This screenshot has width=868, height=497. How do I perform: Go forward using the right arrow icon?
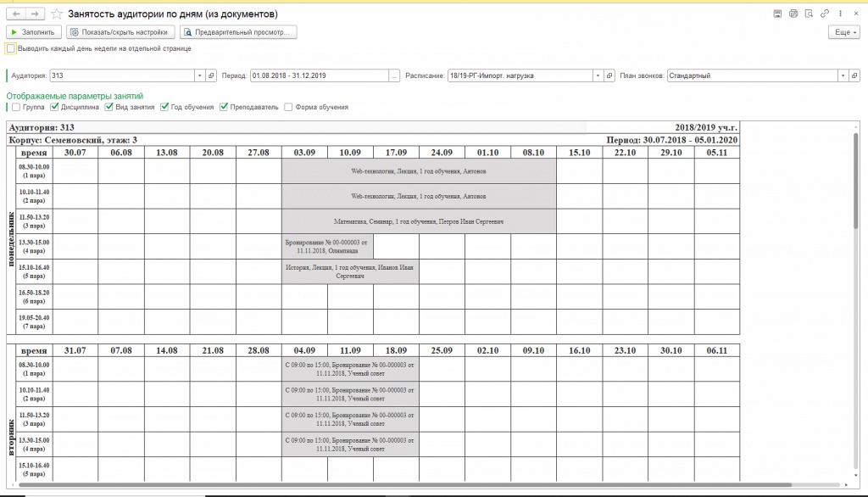coord(35,14)
